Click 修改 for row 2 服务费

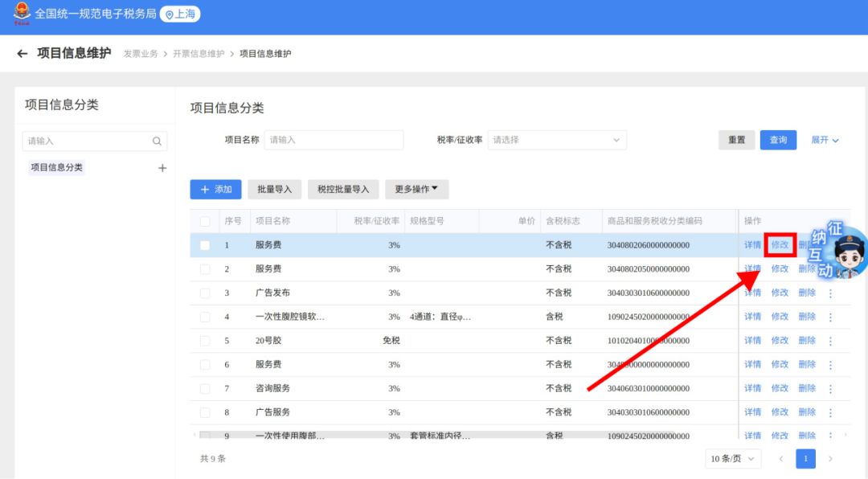point(780,269)
